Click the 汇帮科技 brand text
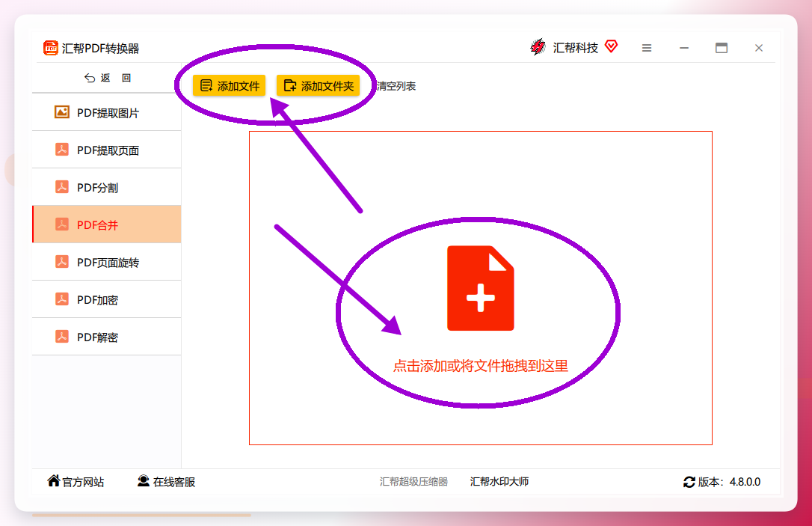The height and width of the screenshot is (526, 812). [x=575, y=48]
